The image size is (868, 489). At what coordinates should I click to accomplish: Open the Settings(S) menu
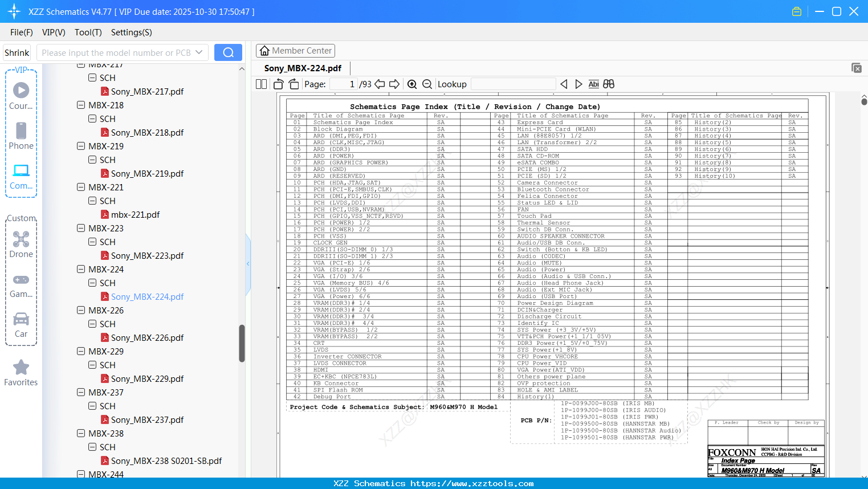tap(132, 32)
